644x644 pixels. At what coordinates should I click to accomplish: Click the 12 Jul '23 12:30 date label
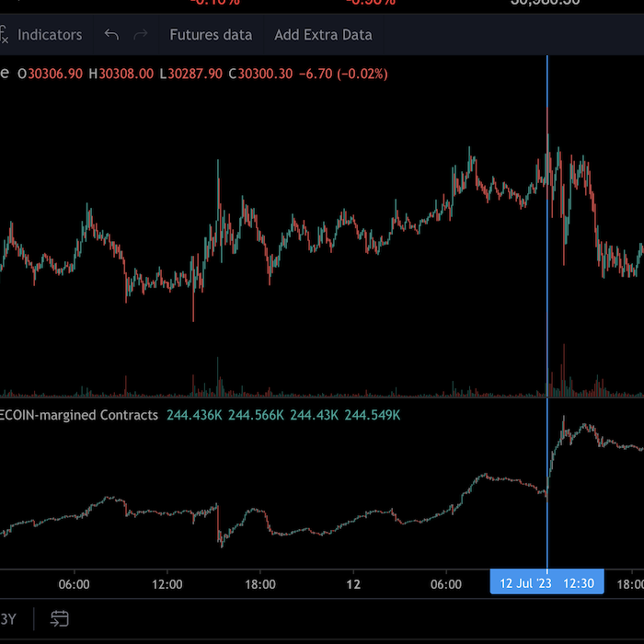(546, 584)
